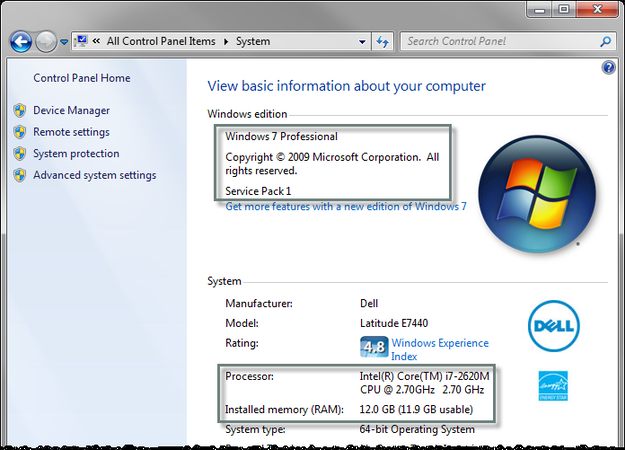
Task: Close the System window
Action: 597,9
